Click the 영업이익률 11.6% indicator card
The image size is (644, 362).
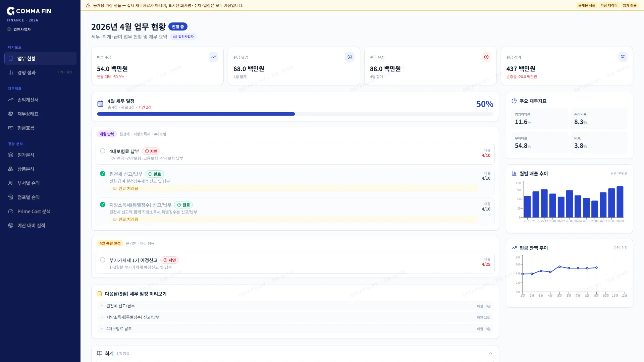pyautogui.click(x=540, y=119)
